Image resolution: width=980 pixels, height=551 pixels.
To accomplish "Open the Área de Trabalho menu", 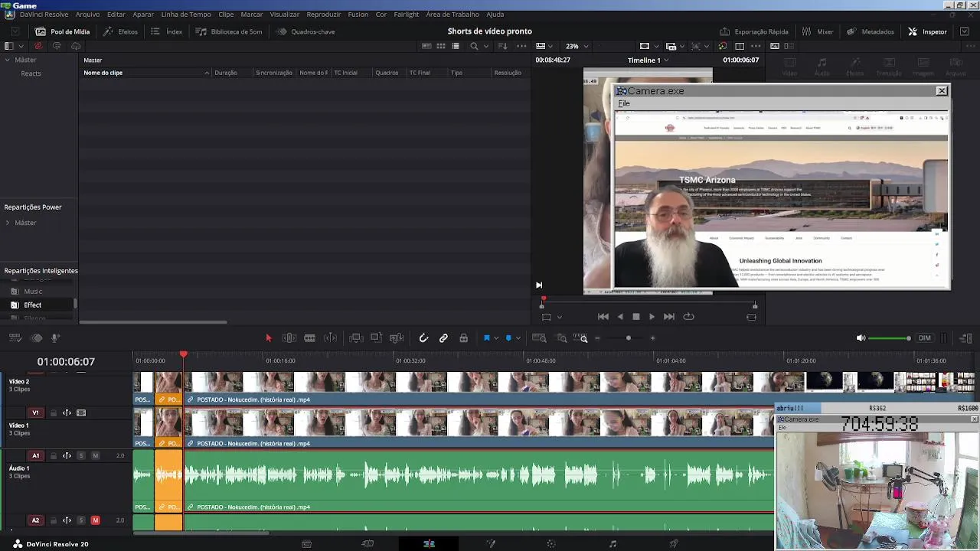I will (x=452, y=15).
